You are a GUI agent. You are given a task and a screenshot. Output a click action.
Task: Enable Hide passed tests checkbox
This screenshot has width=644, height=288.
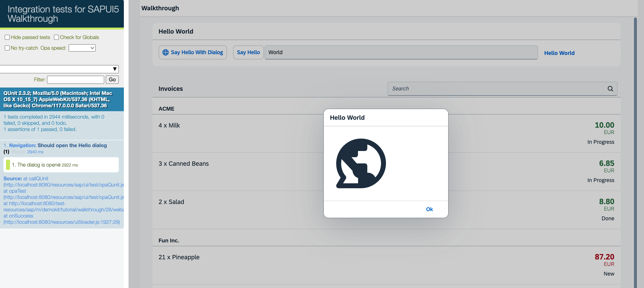click(x=7, y=37)
